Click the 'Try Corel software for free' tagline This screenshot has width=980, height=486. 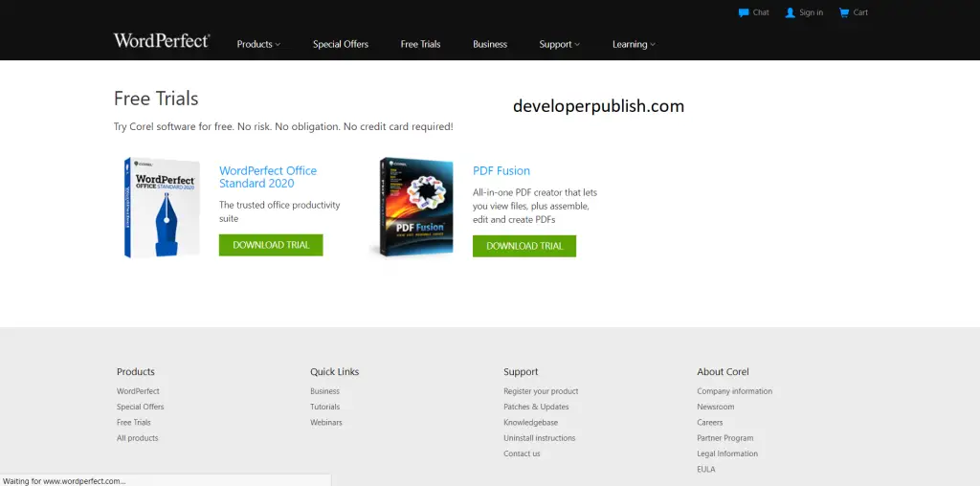click(x=283, y=126)
